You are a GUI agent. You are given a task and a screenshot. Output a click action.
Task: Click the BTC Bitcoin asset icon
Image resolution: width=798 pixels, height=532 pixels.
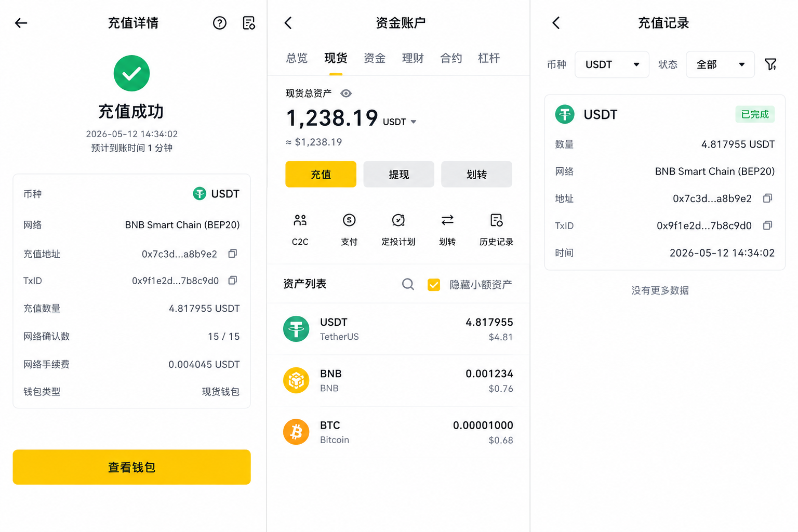(296, 432)
